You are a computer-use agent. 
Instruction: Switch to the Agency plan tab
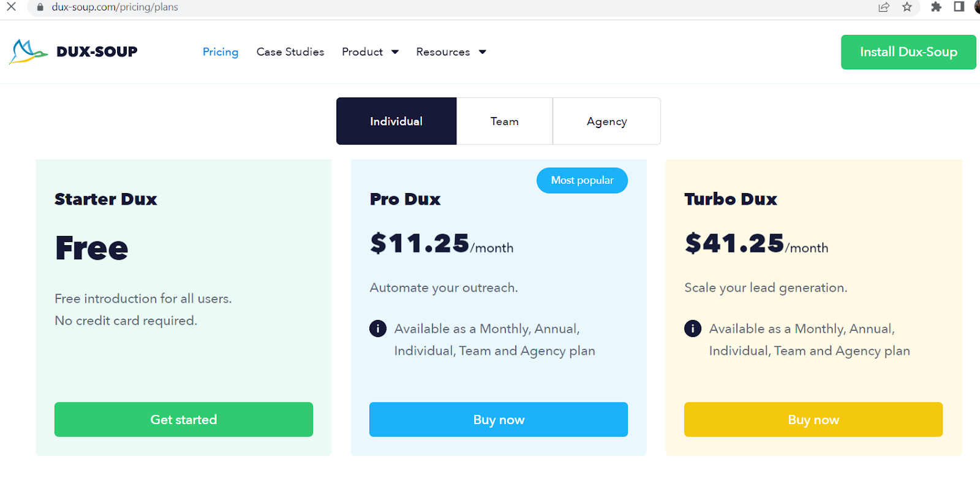(606, 121)
